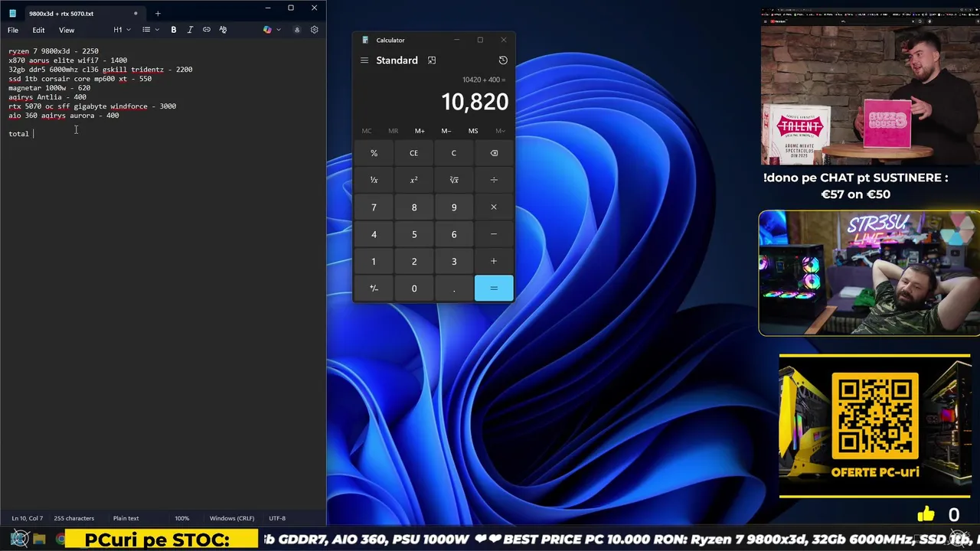Click the plus/minus sign key
The width and height of the screenshot is (980, 551).
(x=374, y=289)
